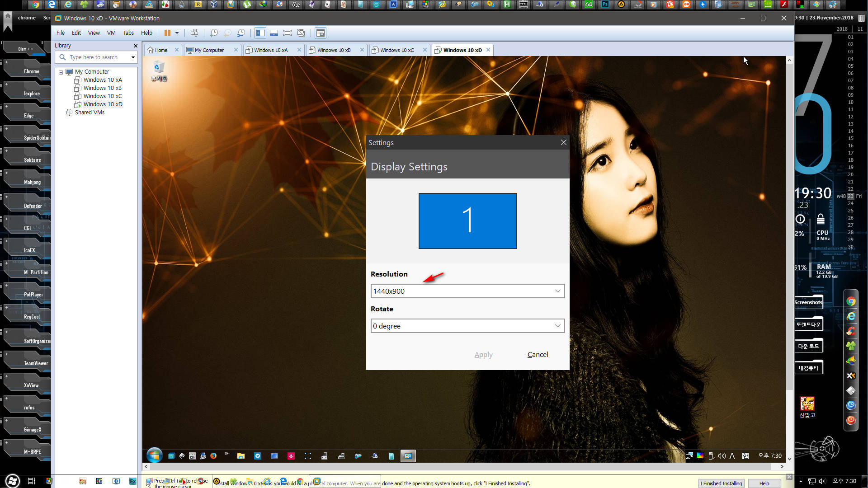Open the Rotate dropdown showing 0 degree
Image resolution: width=868 pixels, height=488 pixels.
coord(467,326)
